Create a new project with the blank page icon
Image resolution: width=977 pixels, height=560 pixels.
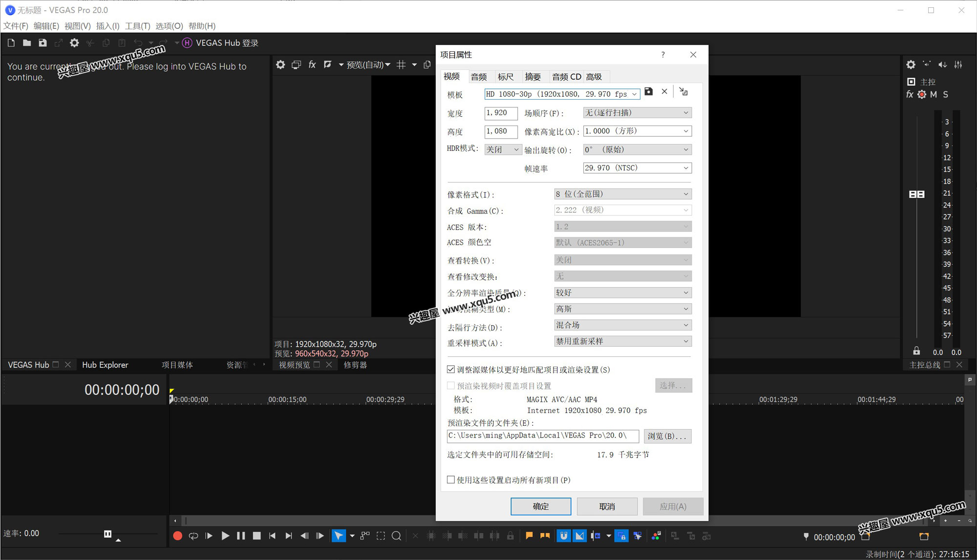(11, 43)
